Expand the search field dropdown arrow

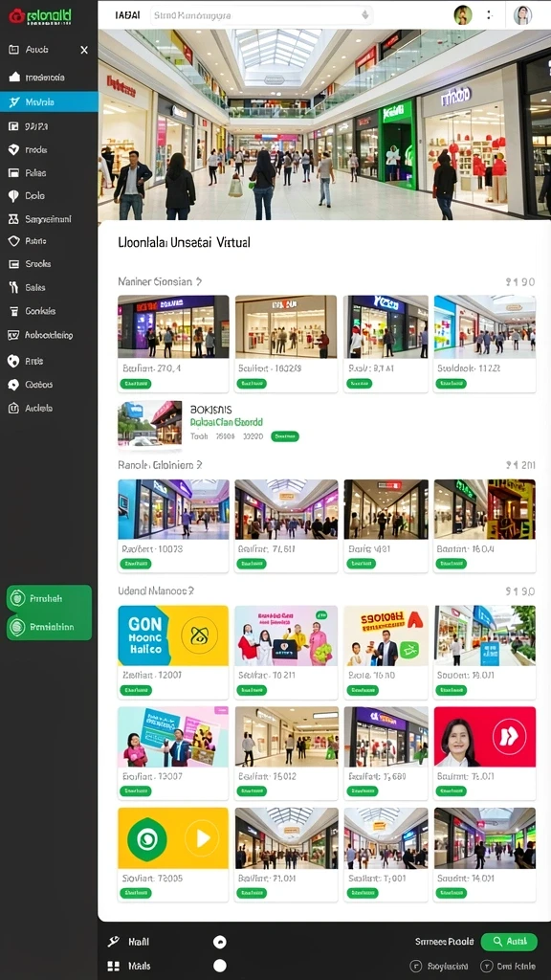point(364,15)
